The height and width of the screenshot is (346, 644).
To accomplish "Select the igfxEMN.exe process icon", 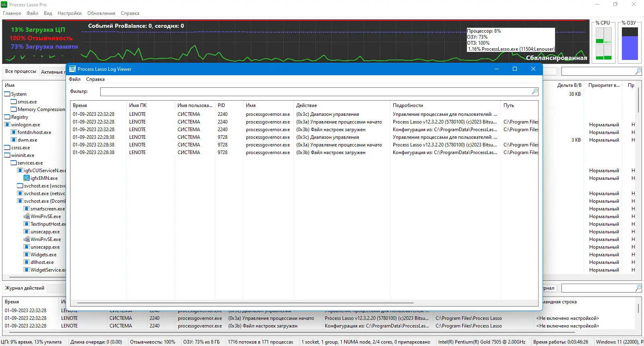I will 27,178.
